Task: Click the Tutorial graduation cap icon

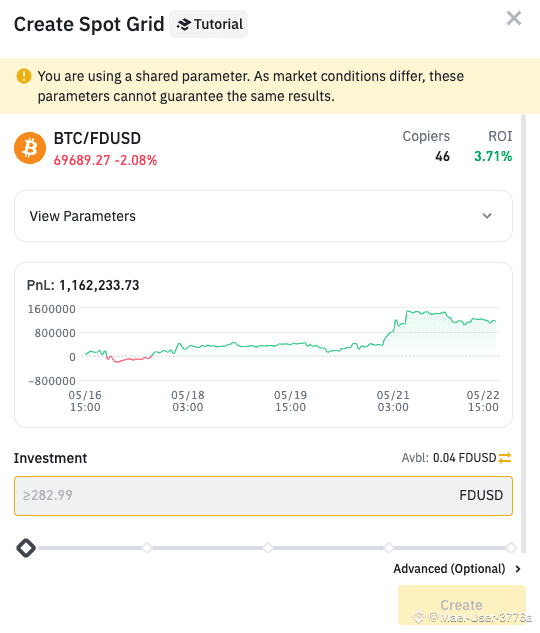Action: (x=184, y=25)
